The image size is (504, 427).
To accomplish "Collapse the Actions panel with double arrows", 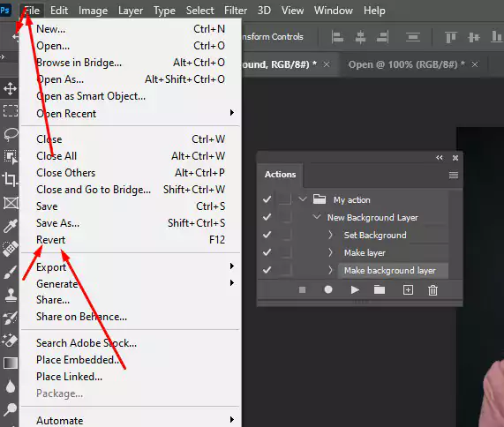I will 439,157.
